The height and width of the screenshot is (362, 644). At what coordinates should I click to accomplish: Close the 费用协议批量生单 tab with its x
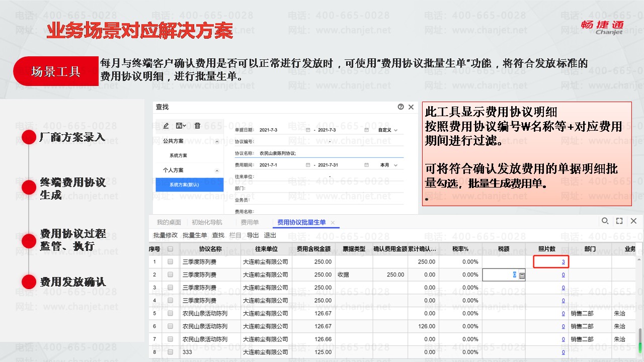point(333,222)
